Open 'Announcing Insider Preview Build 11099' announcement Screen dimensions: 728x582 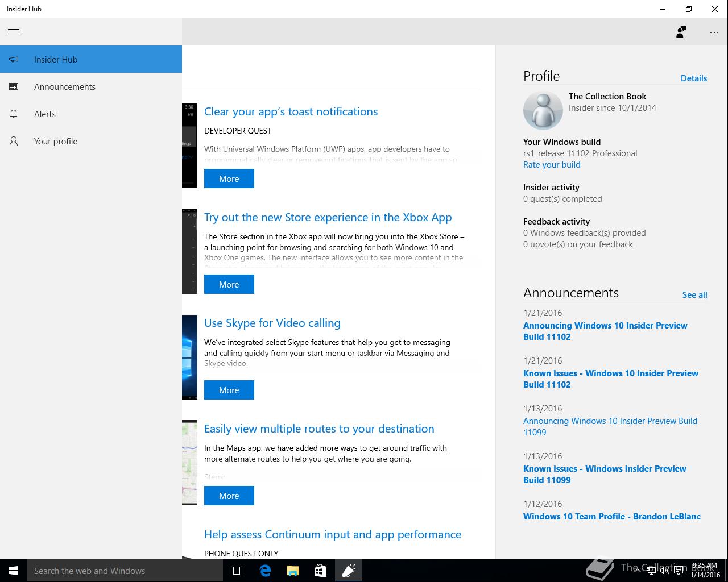point(610,426)
